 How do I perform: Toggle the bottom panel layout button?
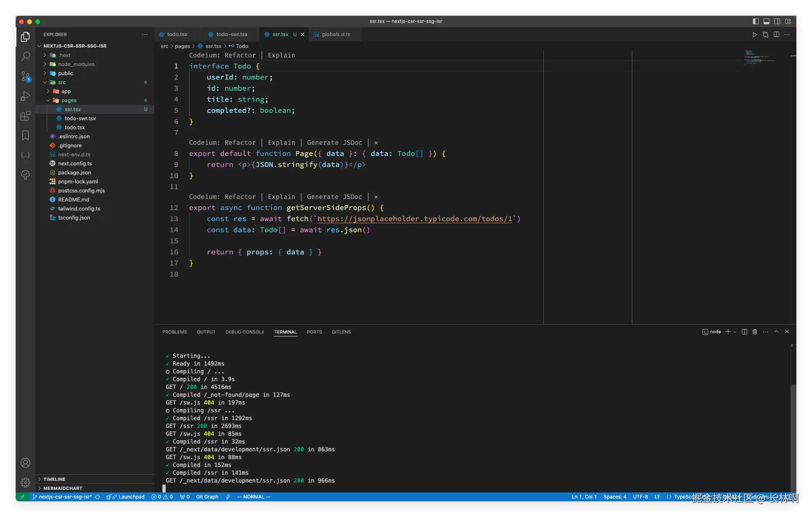[x=766, y=21]
